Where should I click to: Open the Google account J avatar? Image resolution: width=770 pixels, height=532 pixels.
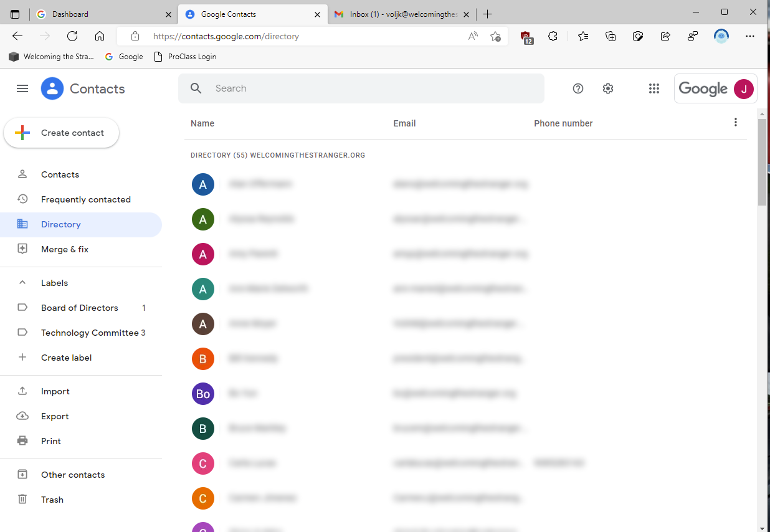tap(743, 88)
